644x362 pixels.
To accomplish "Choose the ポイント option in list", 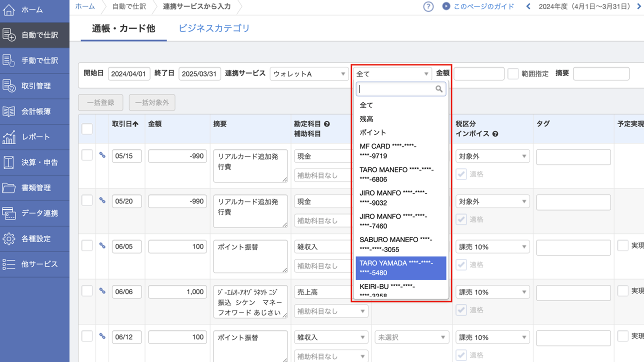I will pyautogui.click(x=373, y=132).
